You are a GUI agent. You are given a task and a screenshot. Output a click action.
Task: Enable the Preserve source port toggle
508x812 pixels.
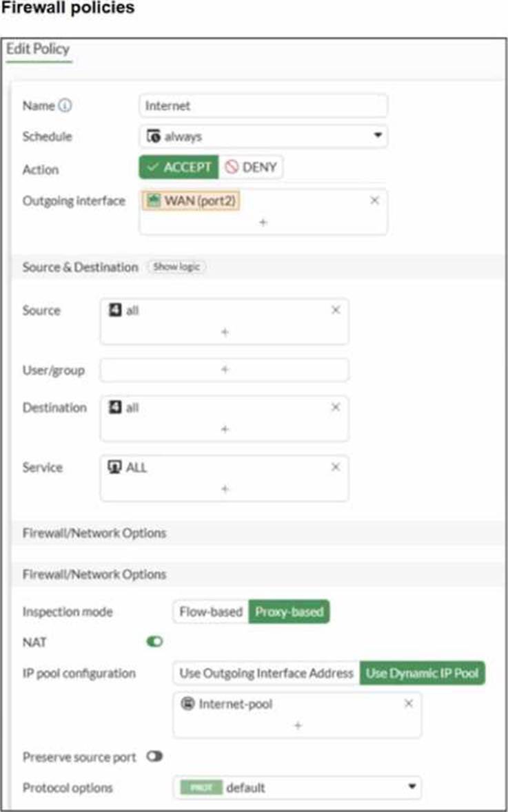(154, 756)
